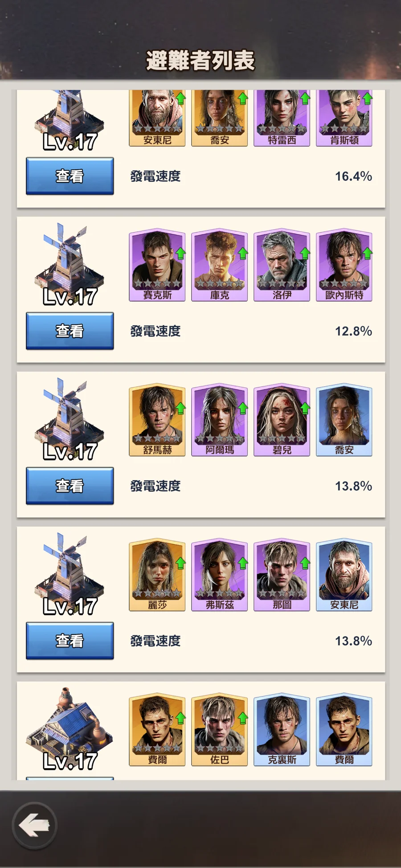The width and height of the screenshot is (401, 868).
Task: Tap the green arrow on 特雷西 card
Action: [305, 98]
